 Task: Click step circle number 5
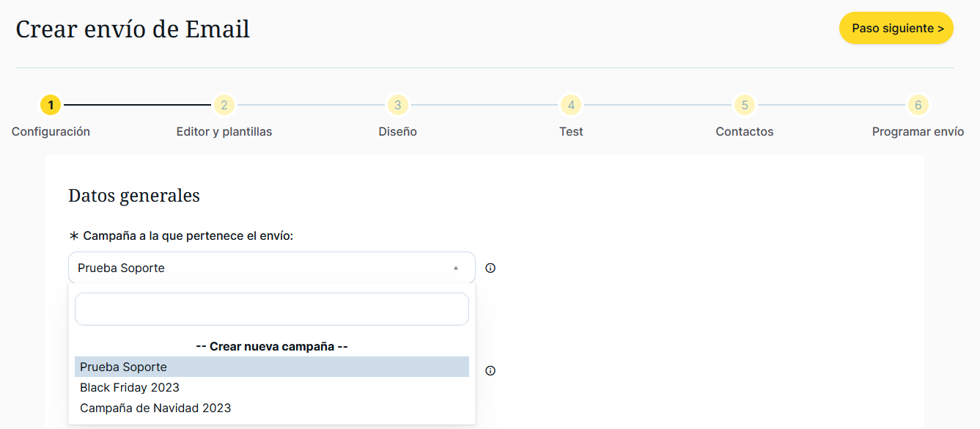tap(744, 106)
